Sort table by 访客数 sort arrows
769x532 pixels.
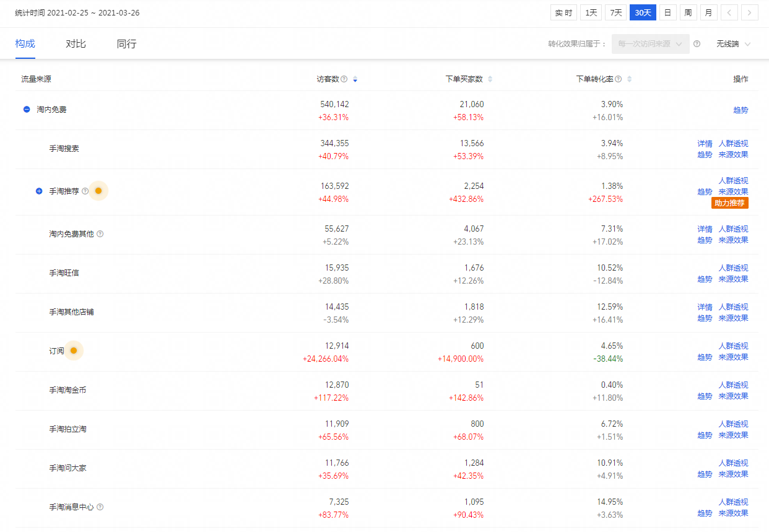[355, 79]
